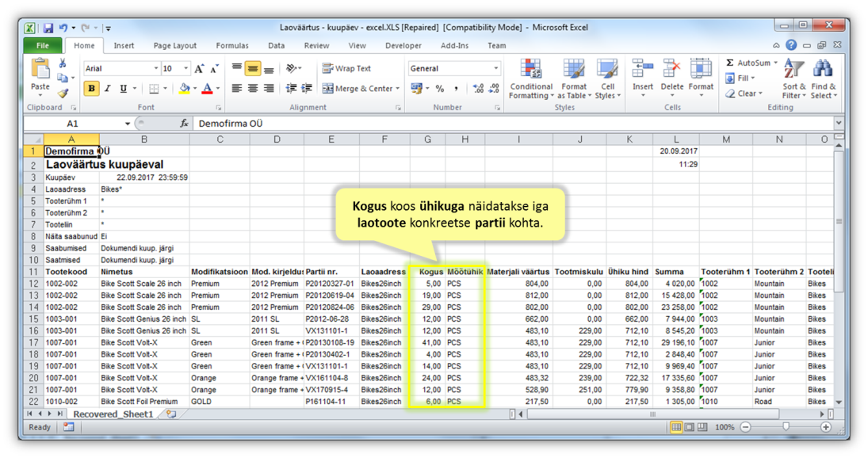Select the Recovered_Sheet1 sheet tab
The image size is (868, 458).
pos(113,414)
